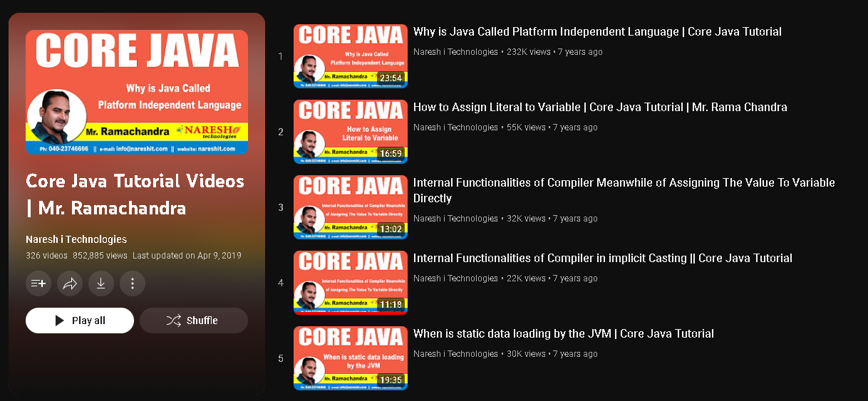Open Naresh i Technologies channel under playlist title
Viewport: 868px width, 401px height.
tap(76, 239)
